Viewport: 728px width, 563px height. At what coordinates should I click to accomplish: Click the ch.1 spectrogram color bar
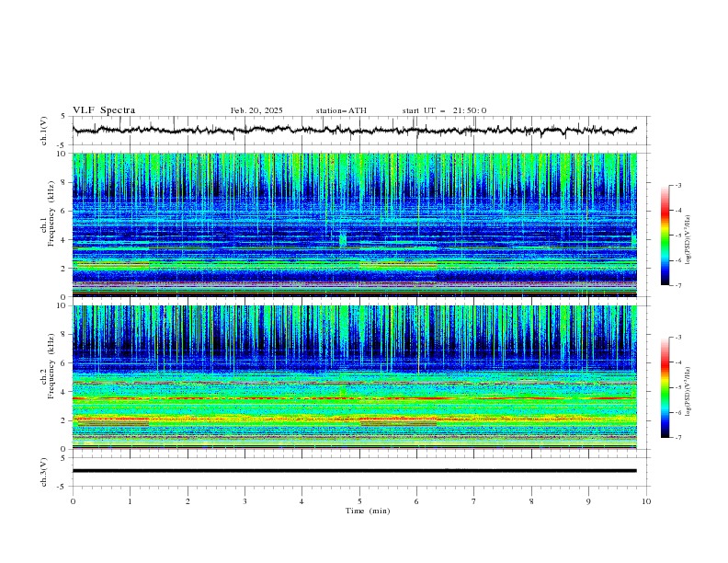click(x=665, y=236)
